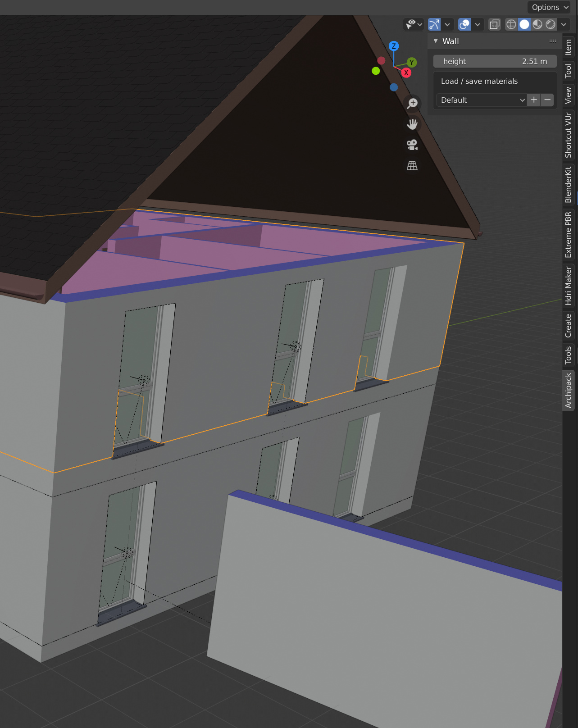Open the Hdri Maker sidebar tab
578x728 pixels.
tap(569, 286)
